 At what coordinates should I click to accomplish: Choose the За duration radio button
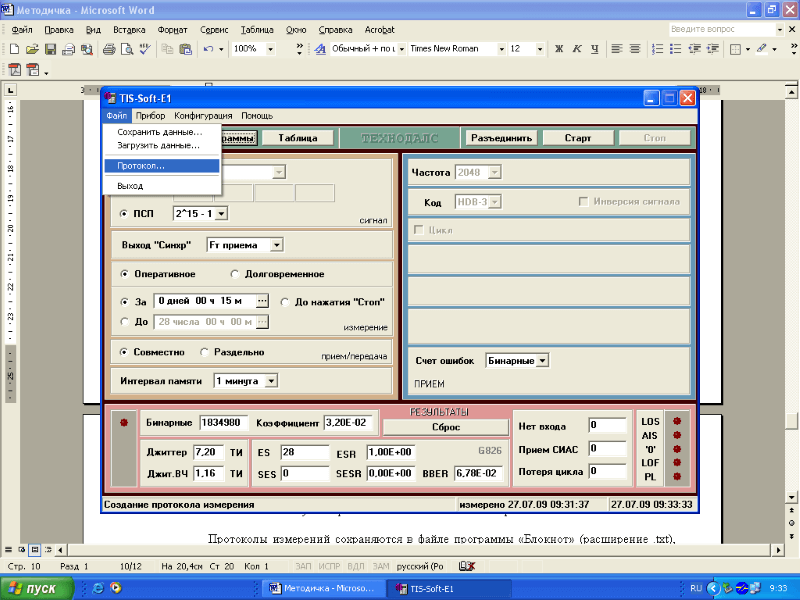click(124, 302)
